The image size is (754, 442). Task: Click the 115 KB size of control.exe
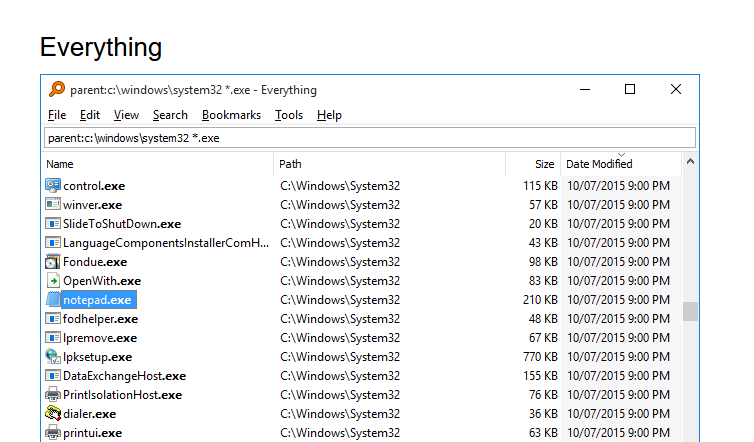[x=540, y=186]
